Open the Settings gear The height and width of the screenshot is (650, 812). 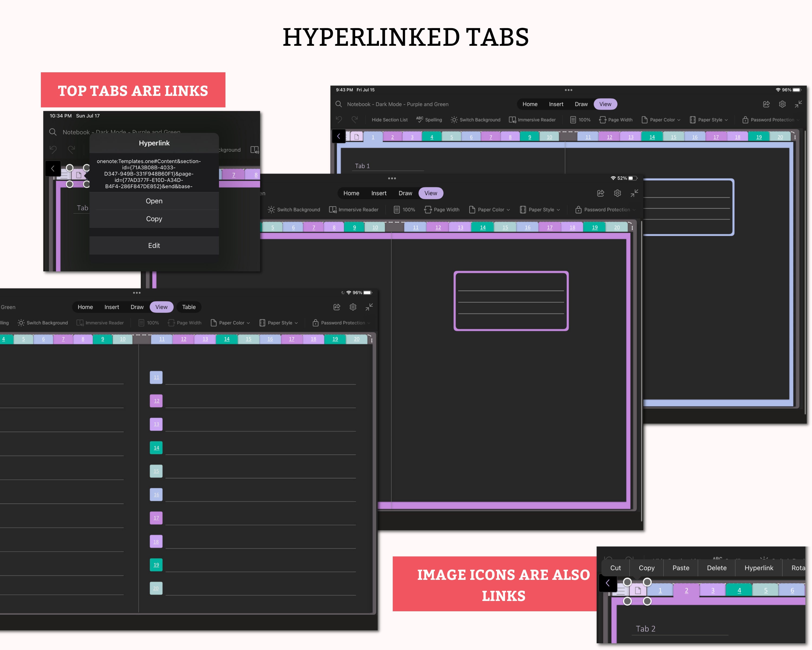click(x=782, y=104)
